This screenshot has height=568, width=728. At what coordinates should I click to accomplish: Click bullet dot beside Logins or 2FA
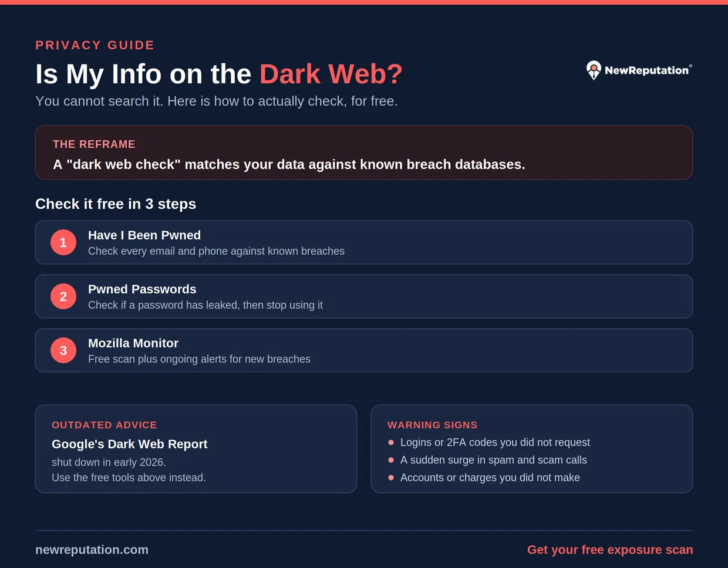391,442
